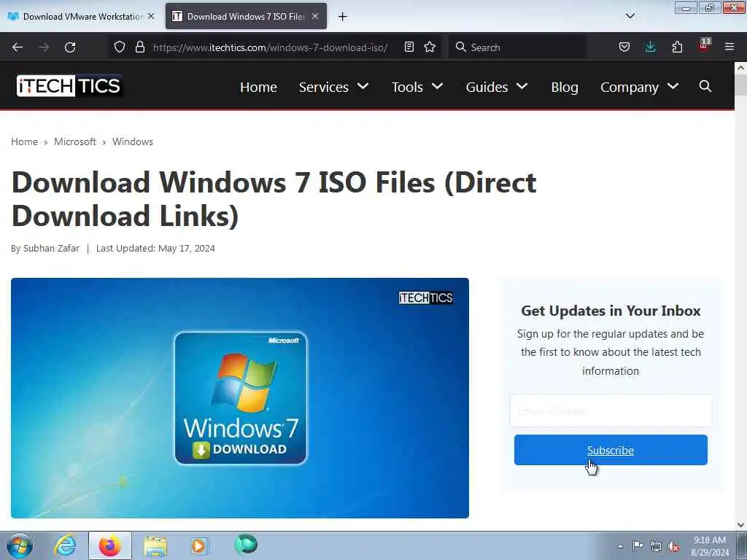The height and width of the screenshot is (560, 747).
Task: Close the Download VMware Workstation tab
Action: (151, 16)
